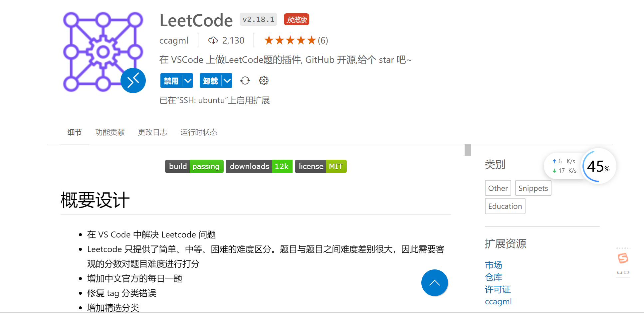This screenshot has width=644, height=314.
Task: Click the Sogou input method icon
Action: coord(623,258)
